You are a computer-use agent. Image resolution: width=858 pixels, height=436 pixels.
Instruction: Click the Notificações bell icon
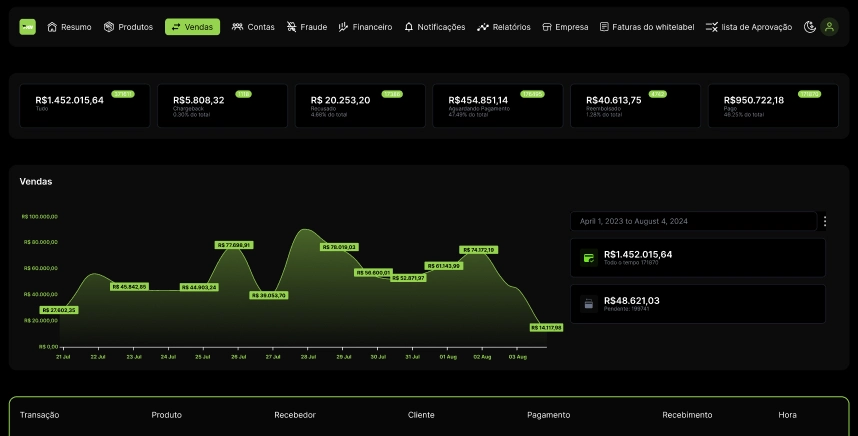(x=409, y=27)
